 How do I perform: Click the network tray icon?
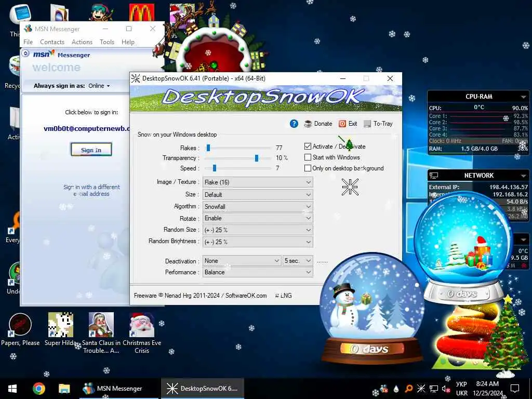434,389
